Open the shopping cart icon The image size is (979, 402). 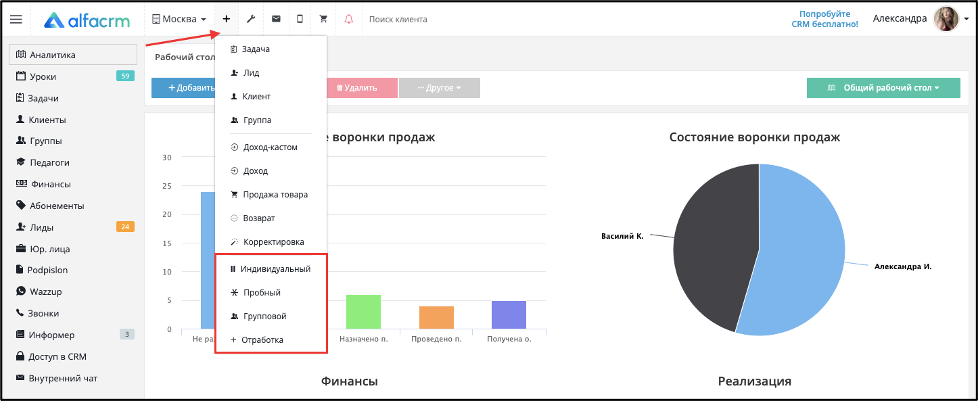pos(323,19)
